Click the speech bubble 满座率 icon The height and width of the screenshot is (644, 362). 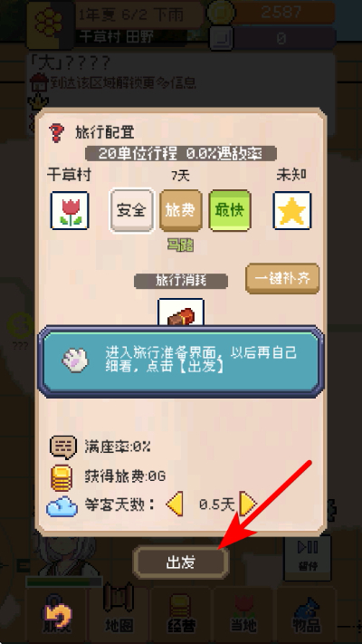tap(63, 447)
